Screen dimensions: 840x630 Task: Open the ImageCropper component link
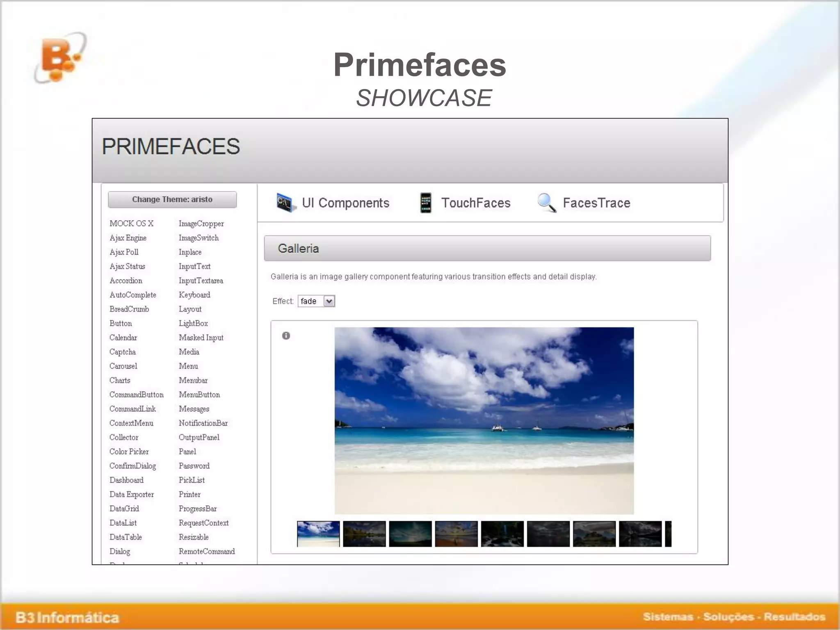[x=201, y=224]
